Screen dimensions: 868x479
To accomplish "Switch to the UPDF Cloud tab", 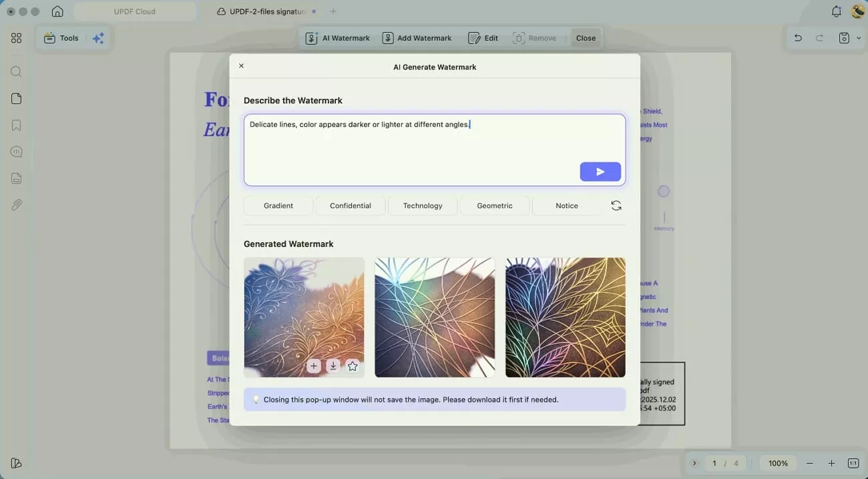I will [x=134, y=11].
